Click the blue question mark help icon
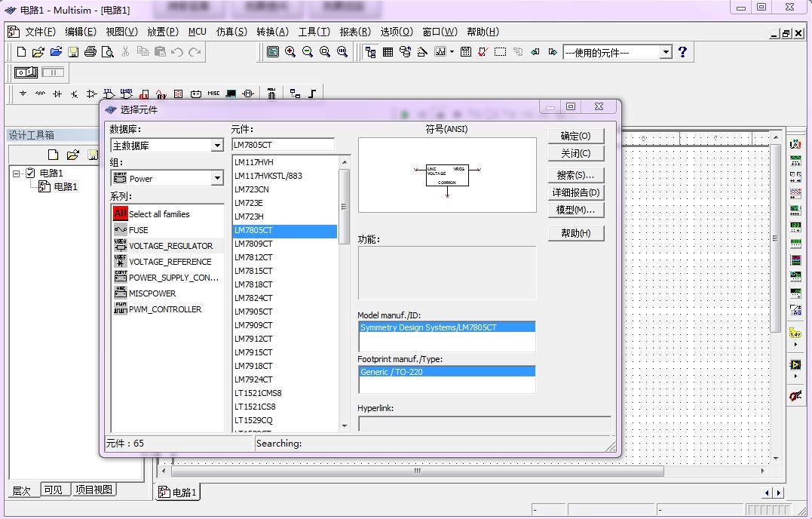This screenshot has width=812, height=519. click(x=682, y=52)
